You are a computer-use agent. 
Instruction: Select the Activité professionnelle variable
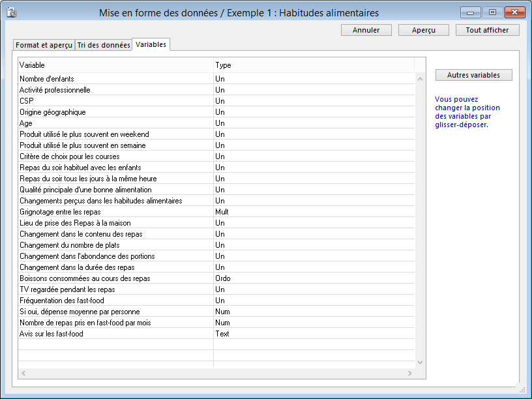point(216,90)
